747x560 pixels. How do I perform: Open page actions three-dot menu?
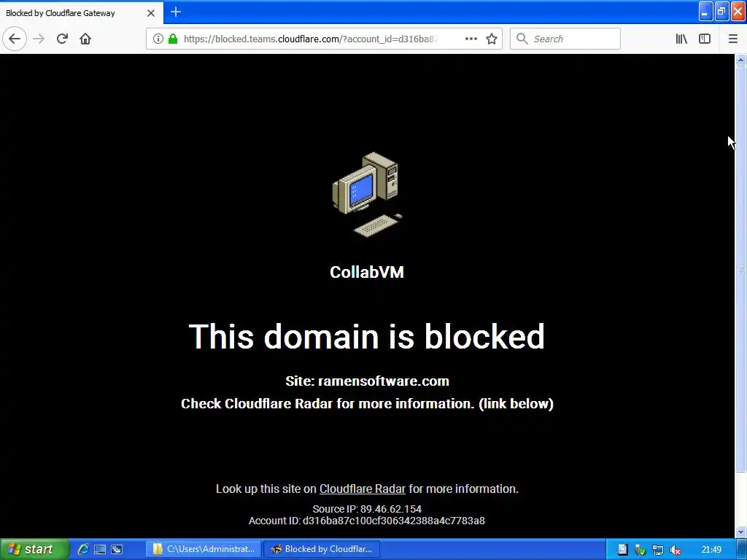[x=471, y=39]
